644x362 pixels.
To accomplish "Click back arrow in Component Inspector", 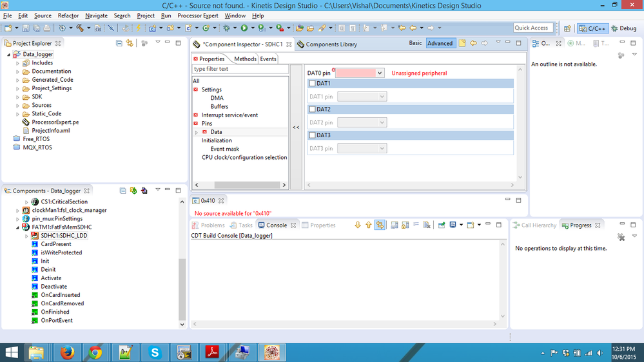I will tap(474, 43).
